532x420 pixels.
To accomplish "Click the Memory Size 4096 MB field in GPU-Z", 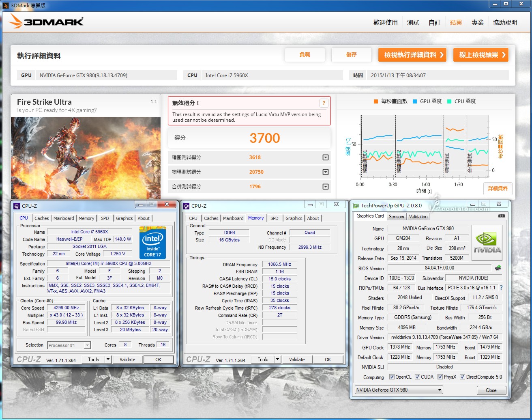I will pos(407,327).
